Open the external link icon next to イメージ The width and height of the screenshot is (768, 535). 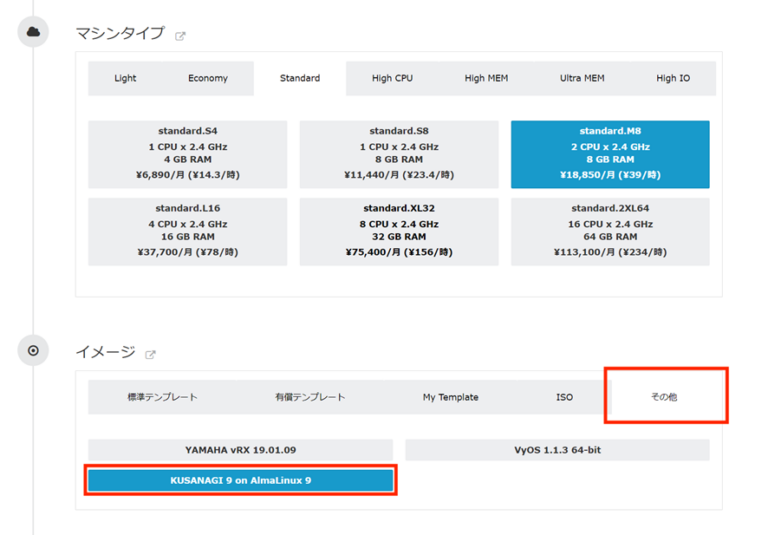click(x=151, y=354)
